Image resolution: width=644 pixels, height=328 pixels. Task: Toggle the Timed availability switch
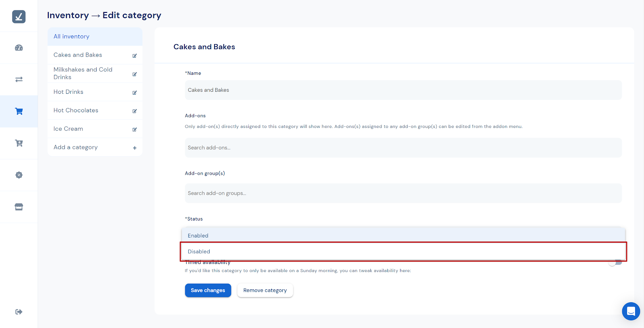point(615,262)
